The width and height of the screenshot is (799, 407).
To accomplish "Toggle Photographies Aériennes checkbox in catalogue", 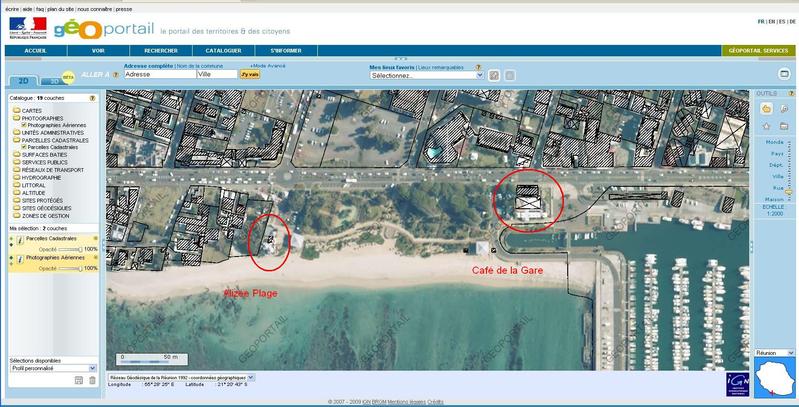I will pos(24,124).
